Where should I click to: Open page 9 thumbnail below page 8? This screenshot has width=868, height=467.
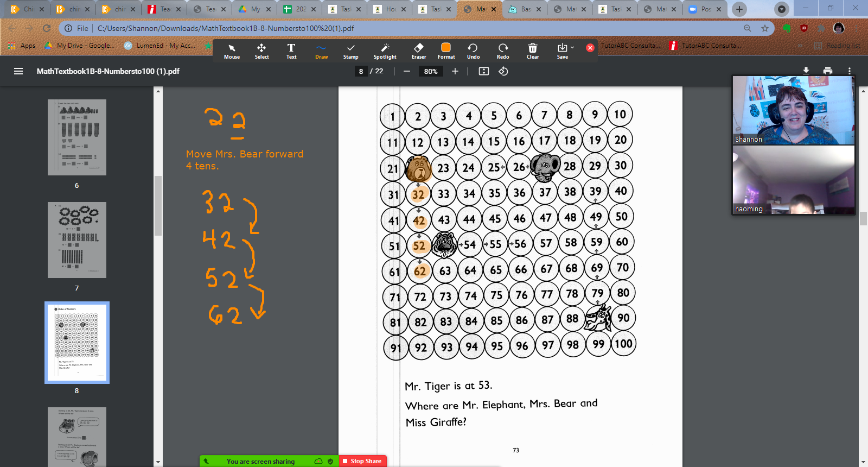[x=77, y=437]
